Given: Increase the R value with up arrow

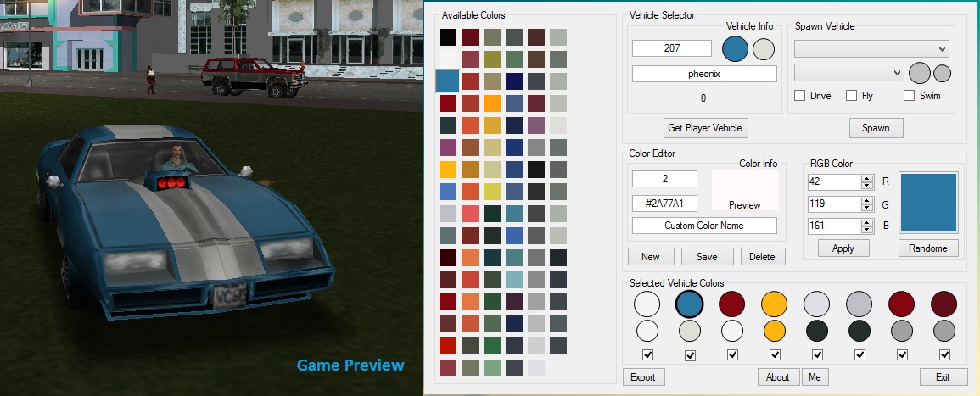Looking at the screenshot, I should pyautogui.click(x=867, y=179).
